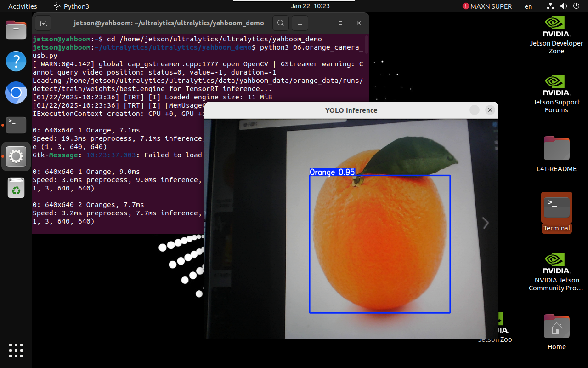Open the terminal hamburger menu
Viewport: 588px width, 368px height.
[x=300, y=23]
